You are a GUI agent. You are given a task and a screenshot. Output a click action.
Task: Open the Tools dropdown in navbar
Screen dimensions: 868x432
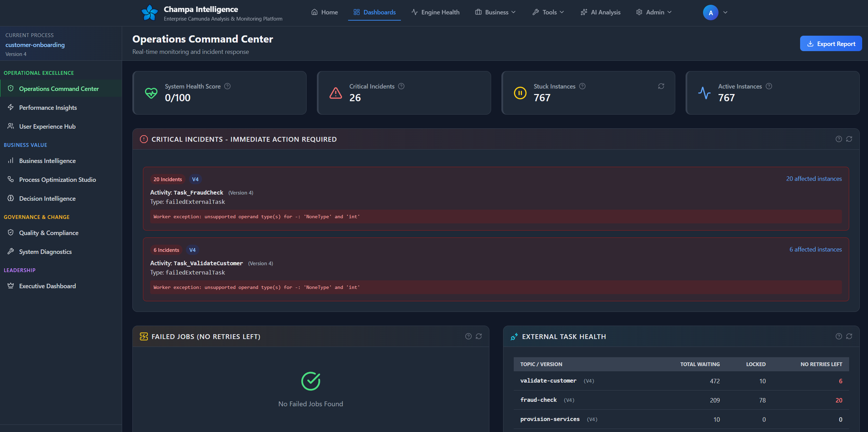(548, 12)
